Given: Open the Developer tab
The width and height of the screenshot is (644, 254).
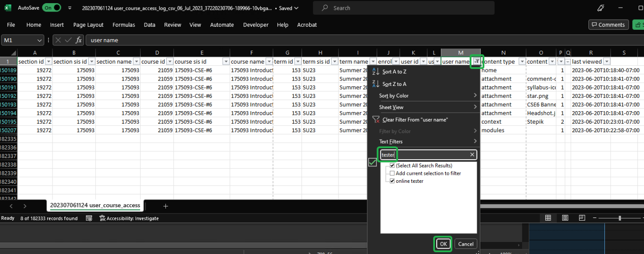Looking at the screenshot, I should click(256, 25).
